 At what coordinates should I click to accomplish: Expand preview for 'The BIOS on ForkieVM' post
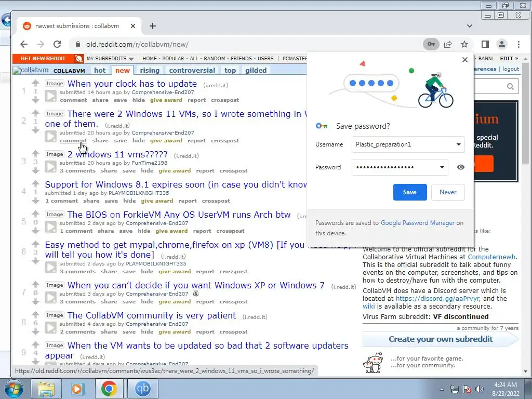pos(50,227)
